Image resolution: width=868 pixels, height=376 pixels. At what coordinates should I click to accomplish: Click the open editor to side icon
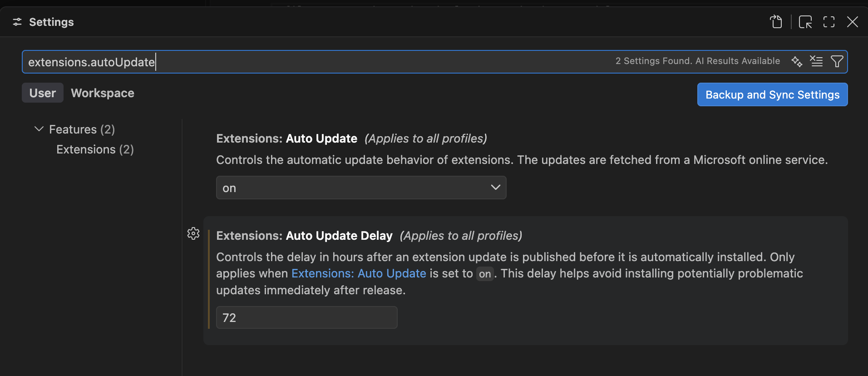[x=805, y=22]
